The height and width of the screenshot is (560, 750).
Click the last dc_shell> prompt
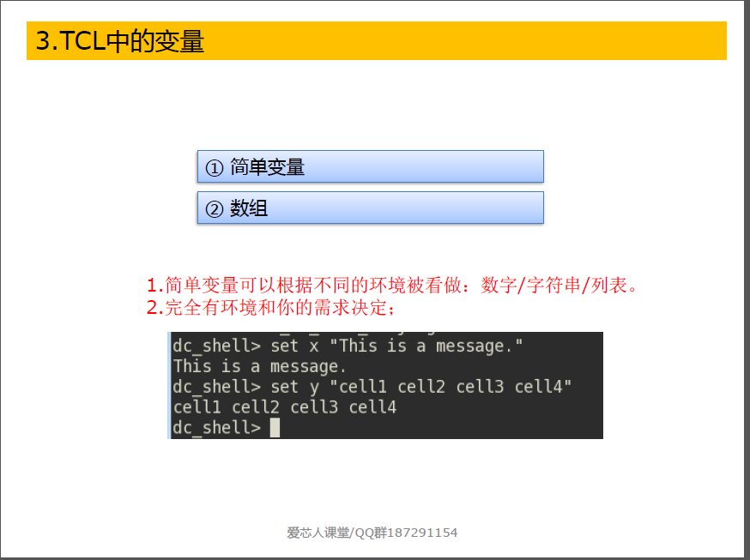pos(217,428)
